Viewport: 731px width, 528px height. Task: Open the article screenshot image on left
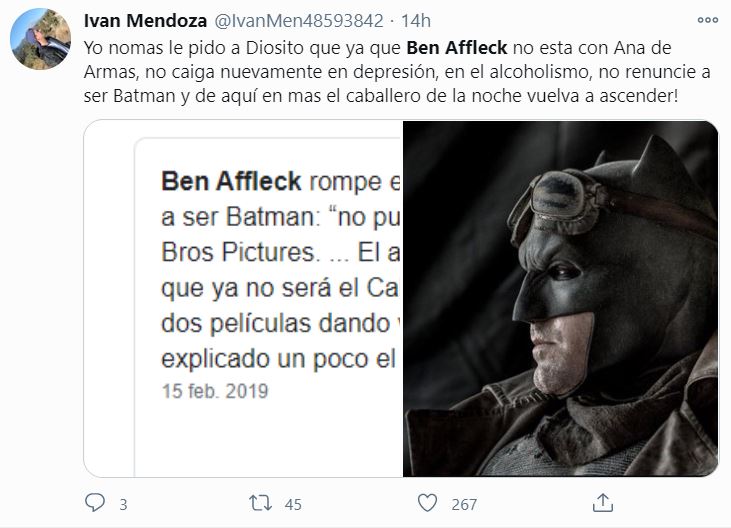coord(243,299)
